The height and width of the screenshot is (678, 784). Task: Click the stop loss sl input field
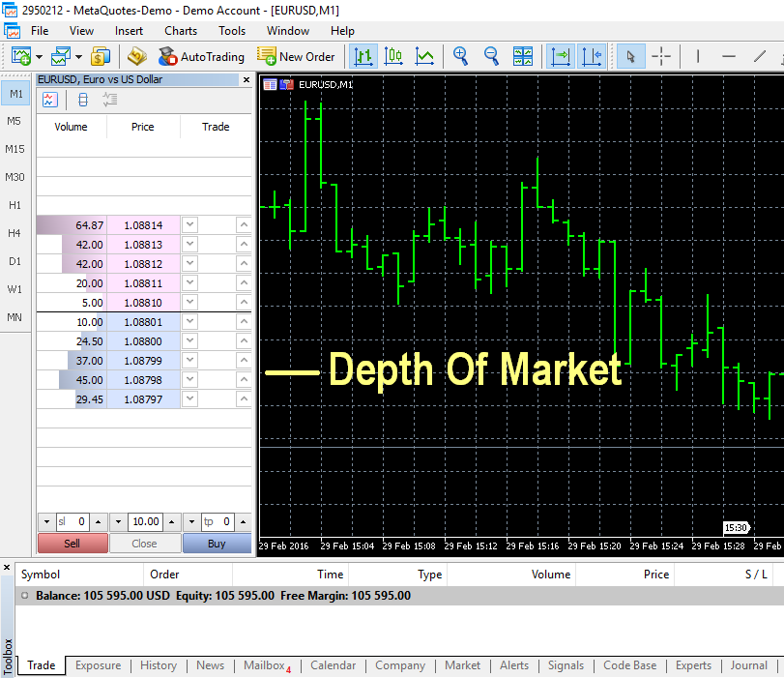pyautogui.click(x=73, y=522)
